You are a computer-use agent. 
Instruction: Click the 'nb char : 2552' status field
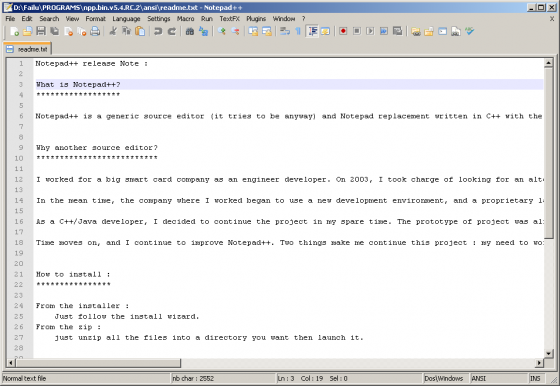point(223,378)
